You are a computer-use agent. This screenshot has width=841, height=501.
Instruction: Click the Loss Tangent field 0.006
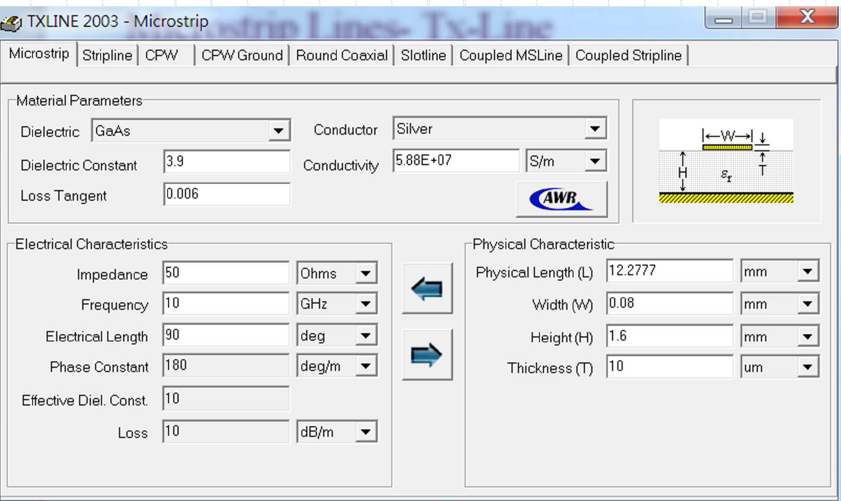(226, 194)
